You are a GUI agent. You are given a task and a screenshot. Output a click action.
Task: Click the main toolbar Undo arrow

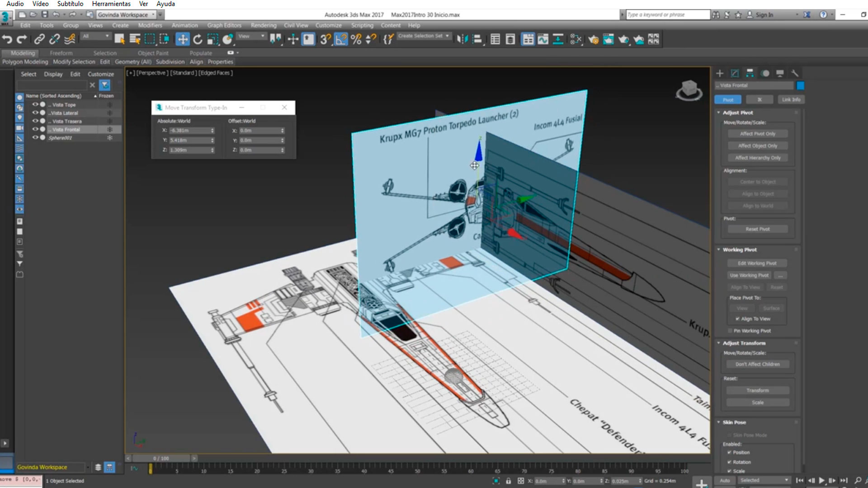pos(7,39)
